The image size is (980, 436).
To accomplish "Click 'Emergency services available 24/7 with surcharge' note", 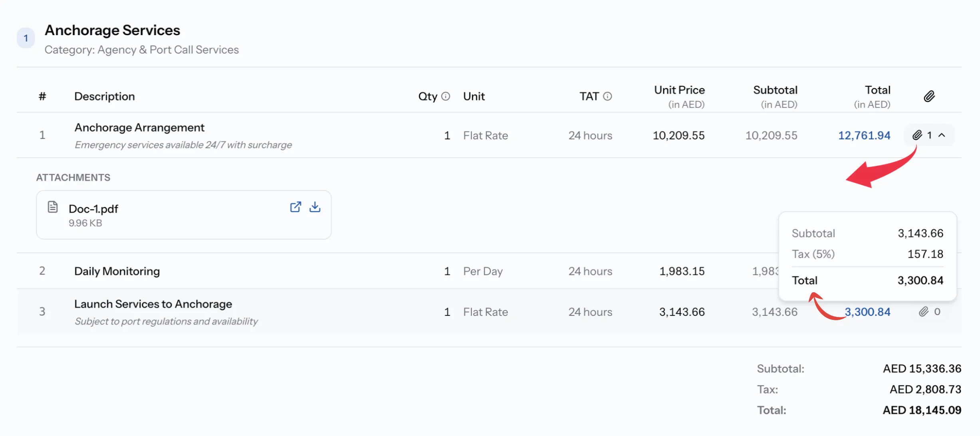I will tap(183, 145).
